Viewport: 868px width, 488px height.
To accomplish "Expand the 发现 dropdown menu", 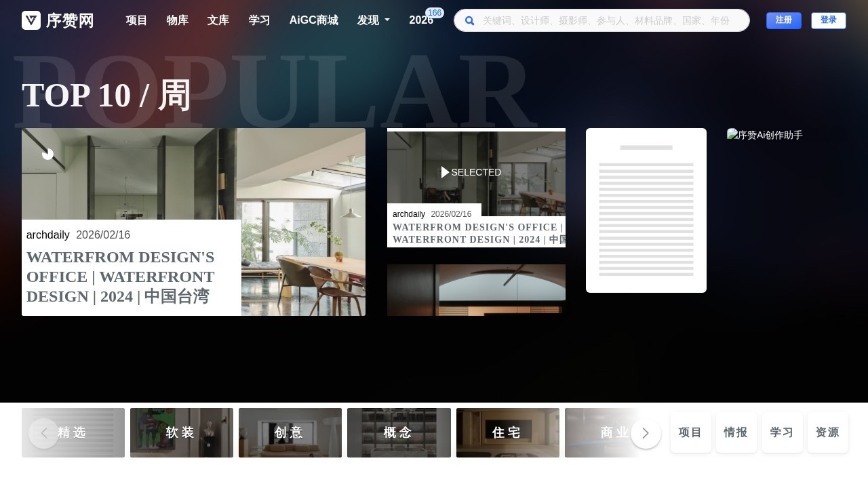I will click(373, 20).
